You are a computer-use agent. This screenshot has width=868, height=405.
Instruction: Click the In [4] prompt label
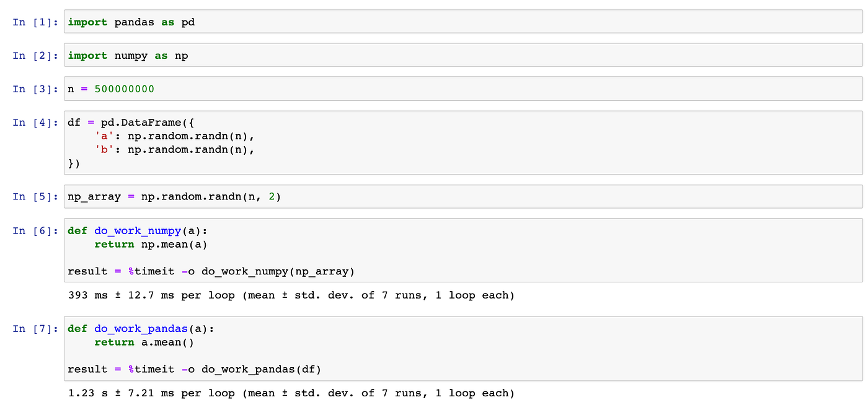point(35,123)
